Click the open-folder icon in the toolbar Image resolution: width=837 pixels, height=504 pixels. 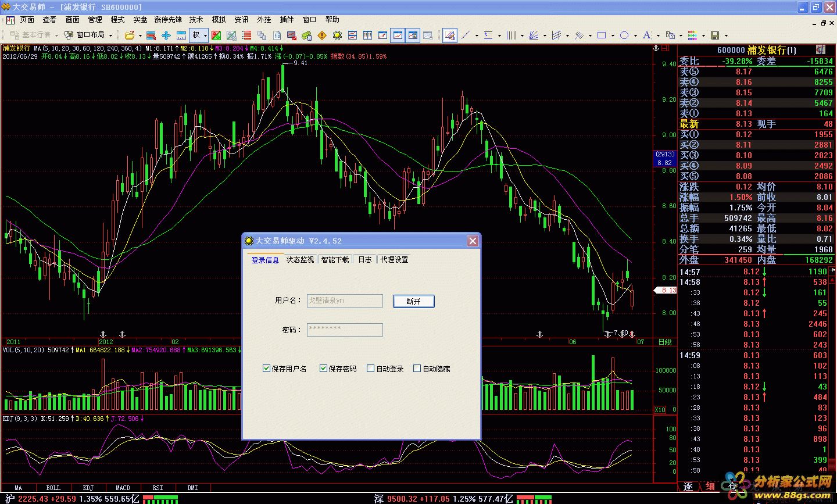coord(130,35)
